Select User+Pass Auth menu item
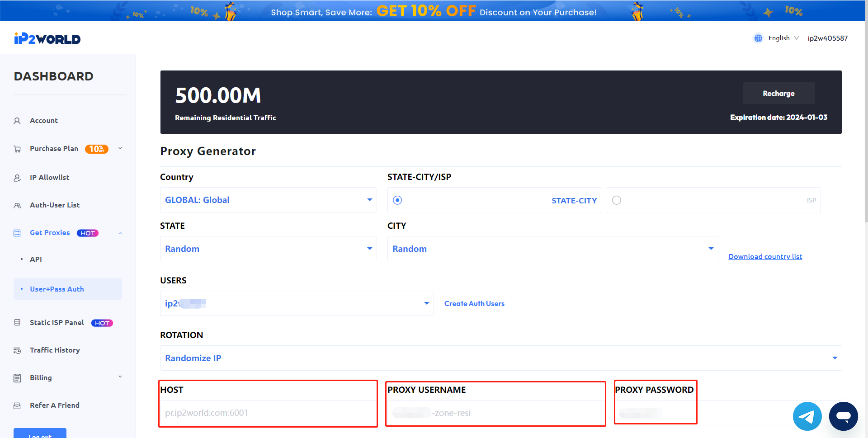 (x=68, y=289)
